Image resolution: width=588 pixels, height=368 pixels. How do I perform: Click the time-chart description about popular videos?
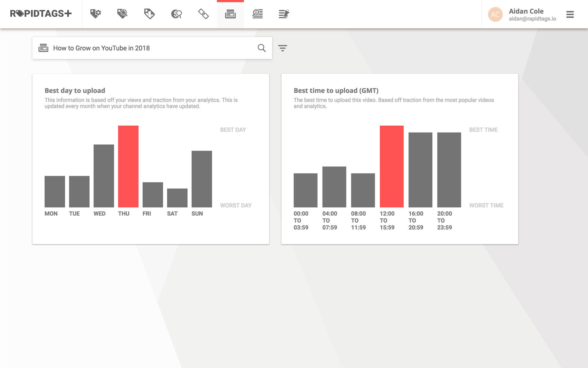394,103
